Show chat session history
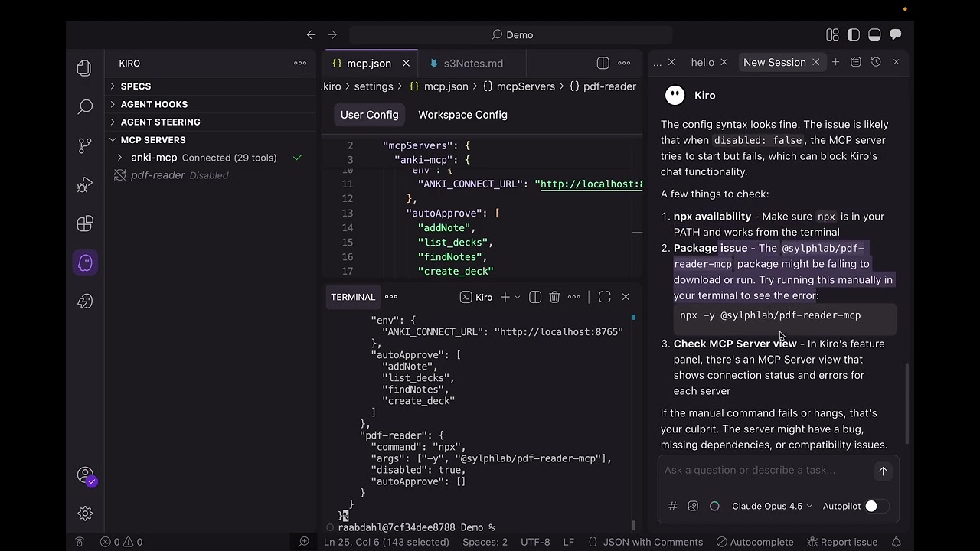980x551 pixels. pos(876,62)
